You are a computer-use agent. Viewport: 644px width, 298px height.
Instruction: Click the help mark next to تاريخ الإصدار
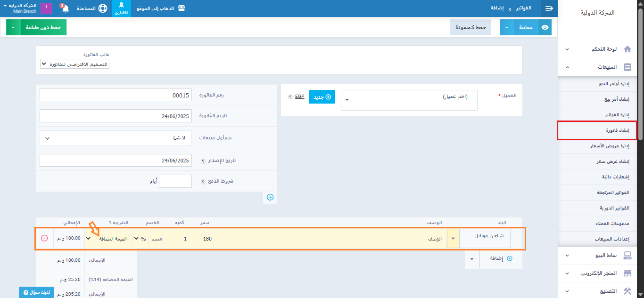pyautogui.click(x=203, y=161)
